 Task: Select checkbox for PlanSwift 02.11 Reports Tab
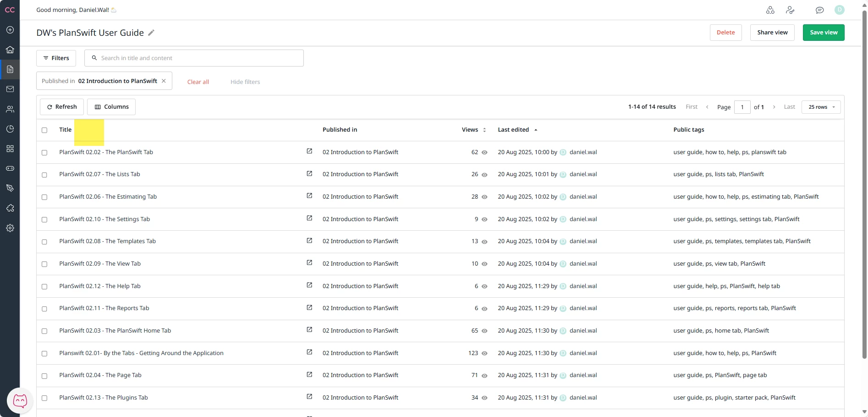44,309
